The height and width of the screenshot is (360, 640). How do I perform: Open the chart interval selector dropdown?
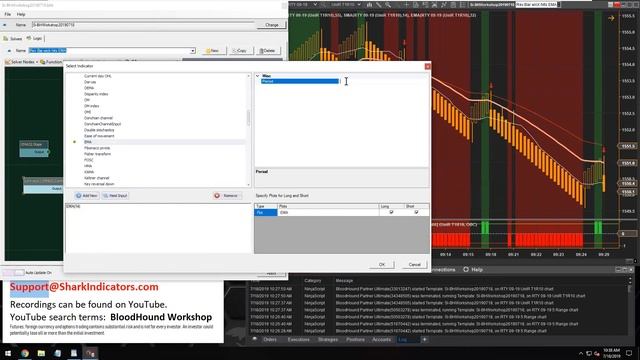pos(359,4)
